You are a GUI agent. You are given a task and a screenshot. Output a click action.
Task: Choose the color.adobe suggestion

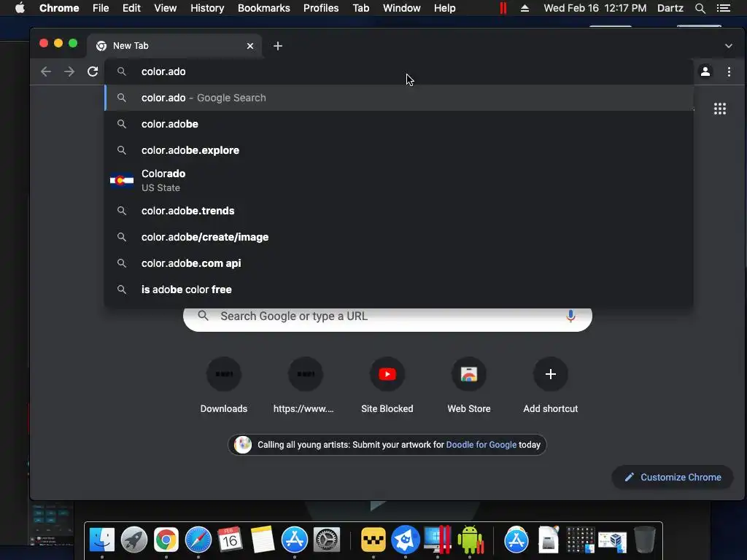[x=399, y=124]
